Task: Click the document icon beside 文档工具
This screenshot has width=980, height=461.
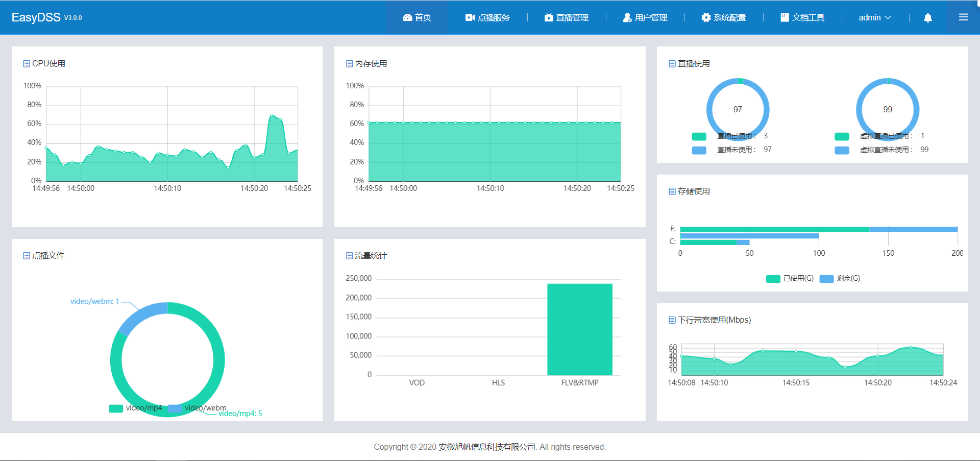Action: click(785, 17)
